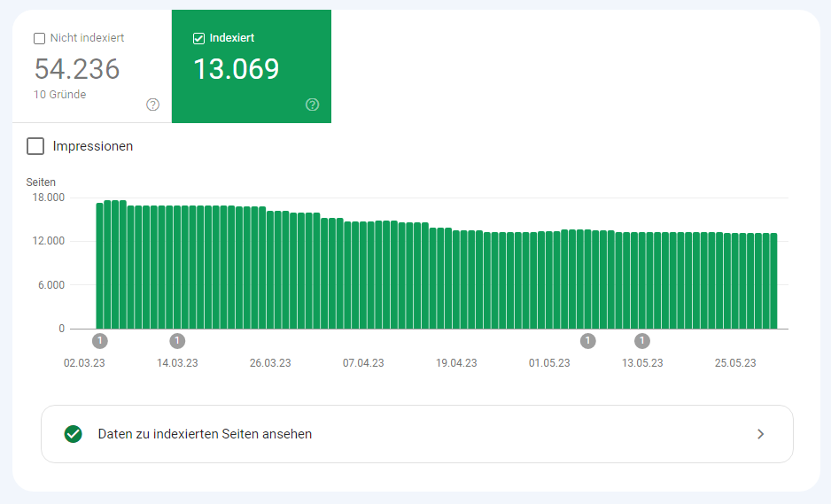The height and width of the screenshot is (504, 831).
Task: Click the 26.03.23 date label
Action: tap(270, 363)
